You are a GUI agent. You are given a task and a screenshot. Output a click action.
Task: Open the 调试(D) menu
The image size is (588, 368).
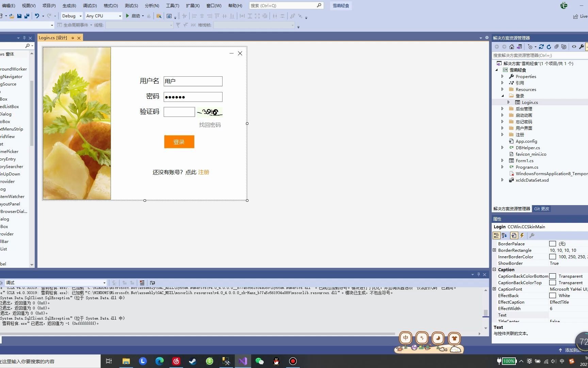[x=89, y=5]
